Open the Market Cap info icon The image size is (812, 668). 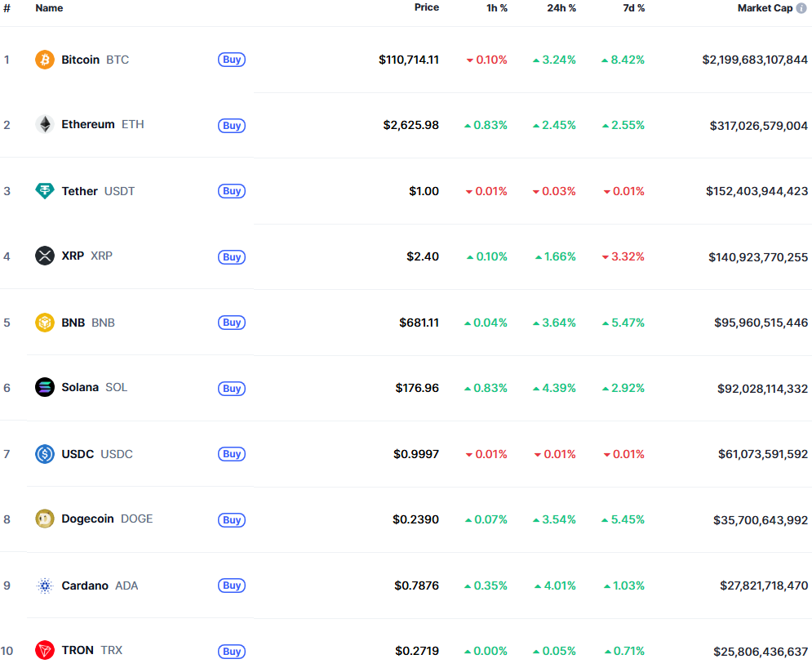click(x=801, y=8)
